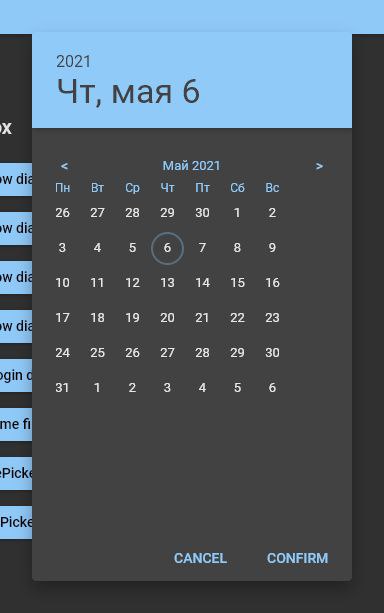Select the circled day 6 of May

click(x=167, y=248)
